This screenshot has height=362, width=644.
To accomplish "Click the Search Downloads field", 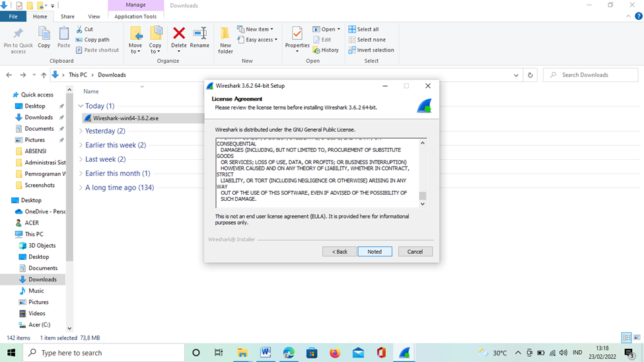I will tap(590, 75).
